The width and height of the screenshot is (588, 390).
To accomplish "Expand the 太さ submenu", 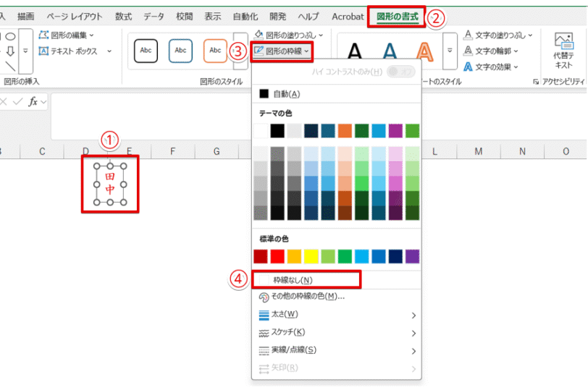I will pyautogui.click(x=337, y=315).
